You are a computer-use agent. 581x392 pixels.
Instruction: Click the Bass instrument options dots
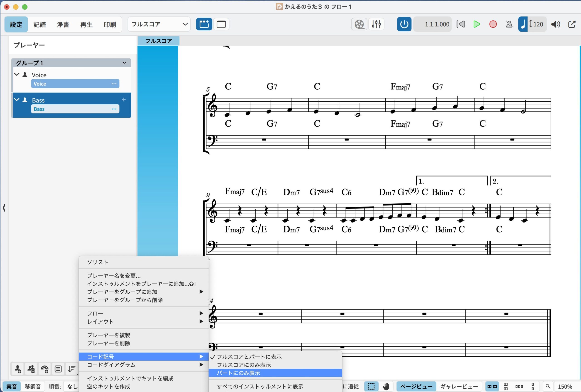(x=114, y=109)
